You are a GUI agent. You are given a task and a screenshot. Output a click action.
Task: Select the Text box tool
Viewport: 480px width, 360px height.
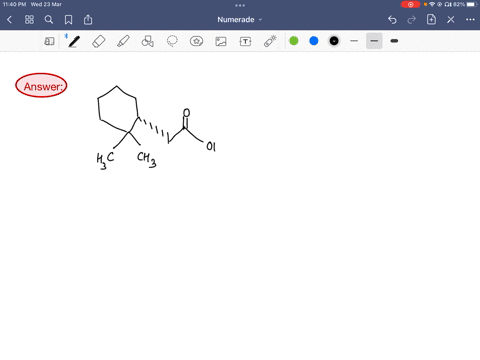point(245,41)
